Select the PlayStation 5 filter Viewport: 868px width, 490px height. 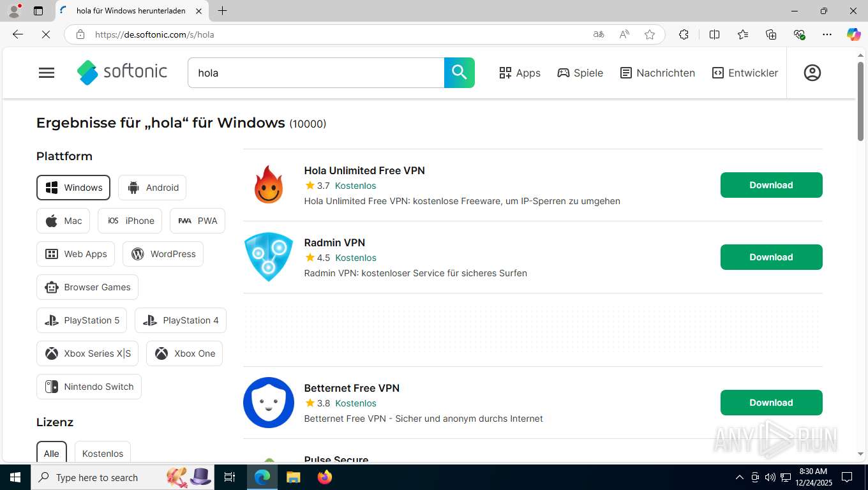(82, 320)
